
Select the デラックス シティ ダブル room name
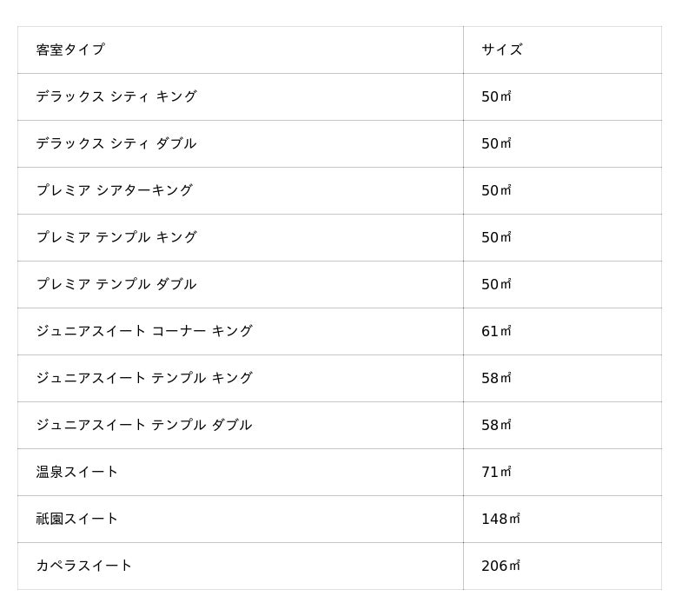pos(116,143)
